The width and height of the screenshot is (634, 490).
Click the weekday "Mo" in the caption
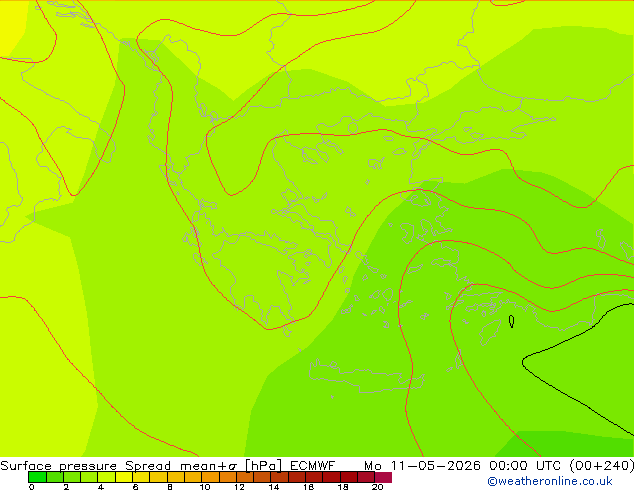pyautogui.click(x=373, y=466)
